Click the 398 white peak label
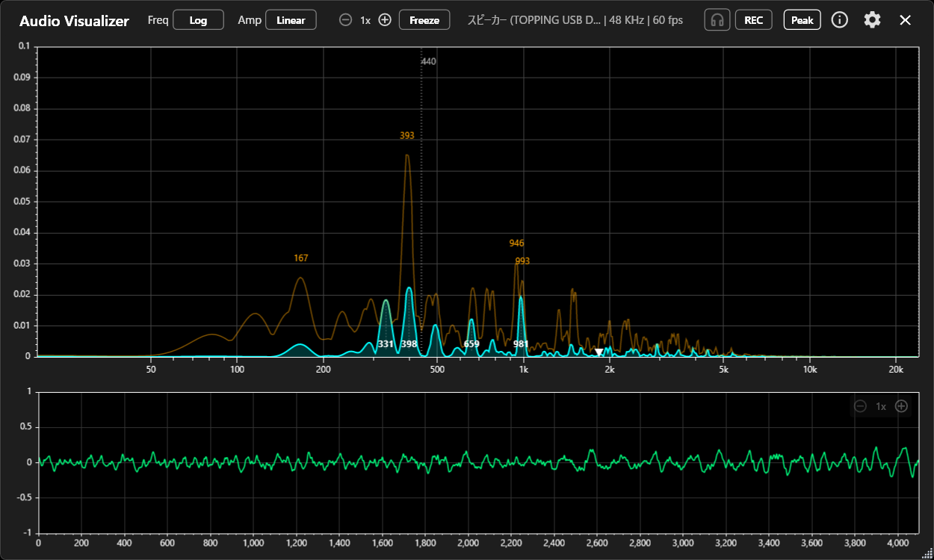 click(x=409, y=344)
